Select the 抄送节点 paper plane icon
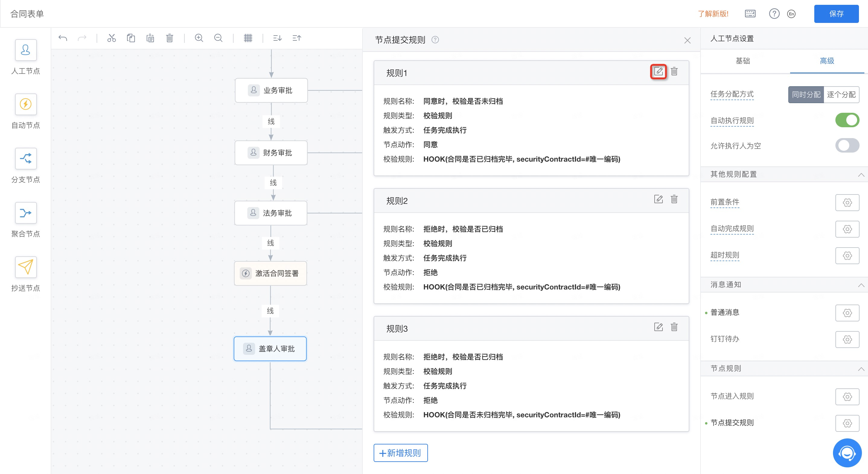This screenshot has width=868, height=474. 26,267
